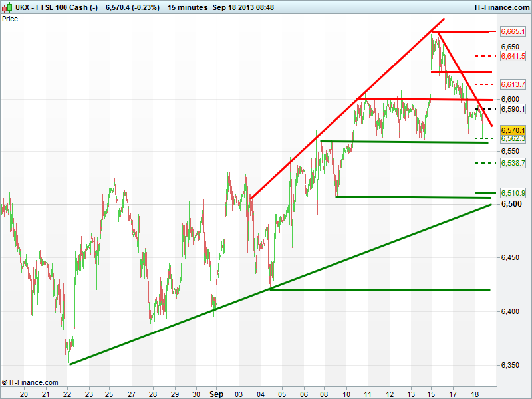The image size is (532, 399).
Task: Click the Sep month label on time axis
Action: click(x=216, y=394)
